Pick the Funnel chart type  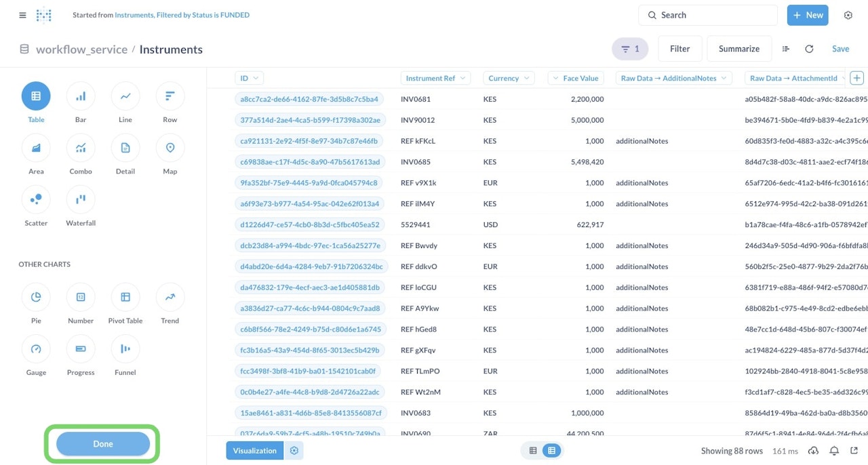pos(125,348)
